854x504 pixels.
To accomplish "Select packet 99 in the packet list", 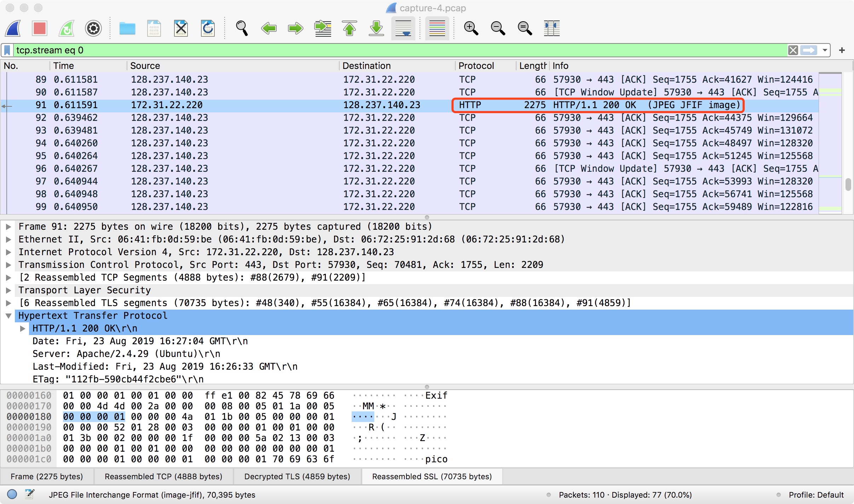I will (410, 207).
